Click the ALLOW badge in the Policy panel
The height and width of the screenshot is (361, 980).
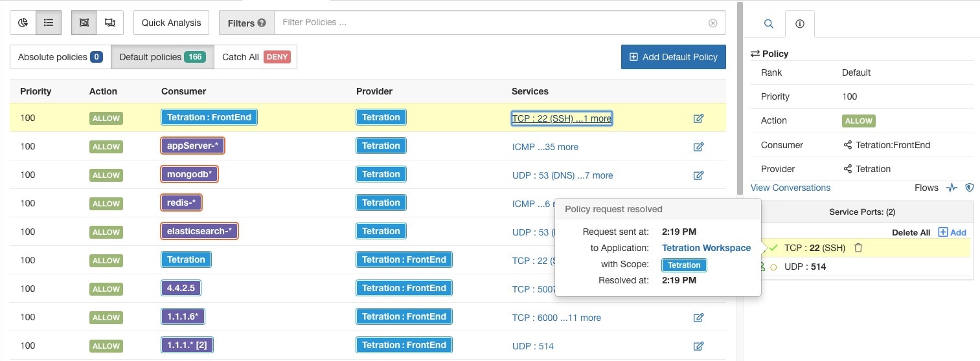pos(858,121)
